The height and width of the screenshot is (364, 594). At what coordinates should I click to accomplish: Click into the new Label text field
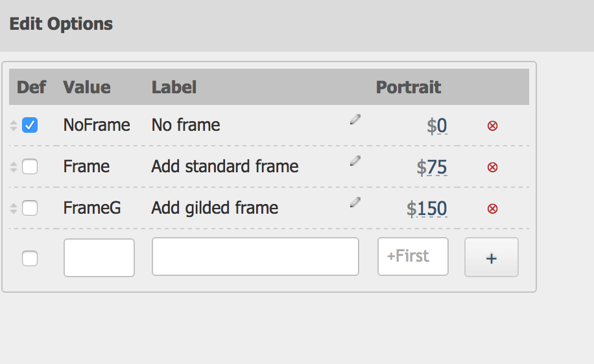tap(255, 256)
